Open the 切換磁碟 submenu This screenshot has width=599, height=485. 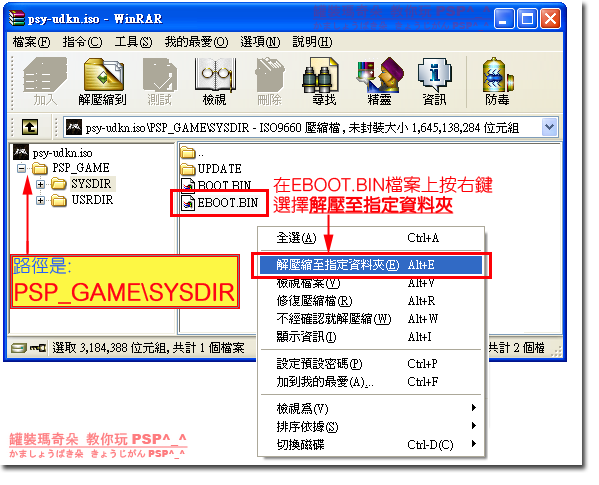(371, 445)
